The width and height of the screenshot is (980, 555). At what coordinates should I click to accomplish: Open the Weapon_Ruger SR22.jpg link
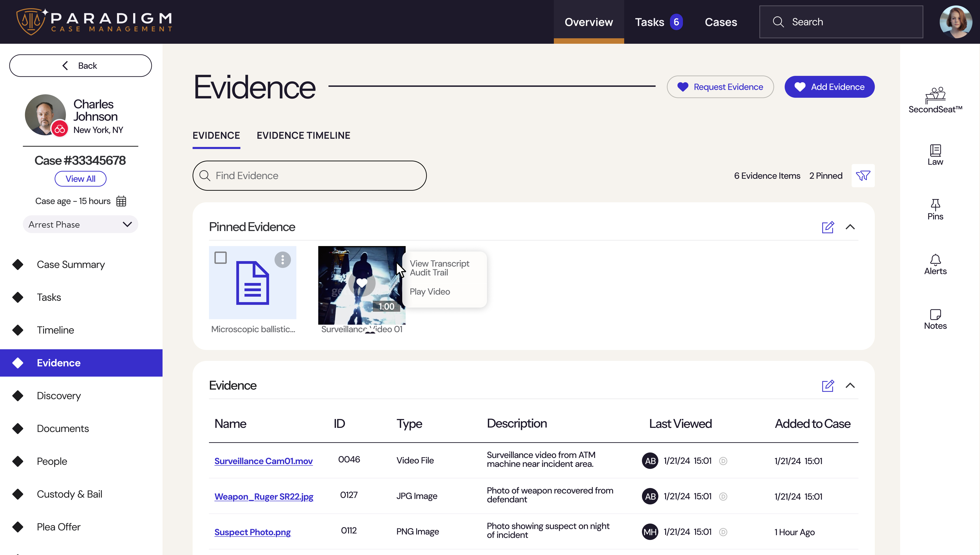tap(264, 496)
